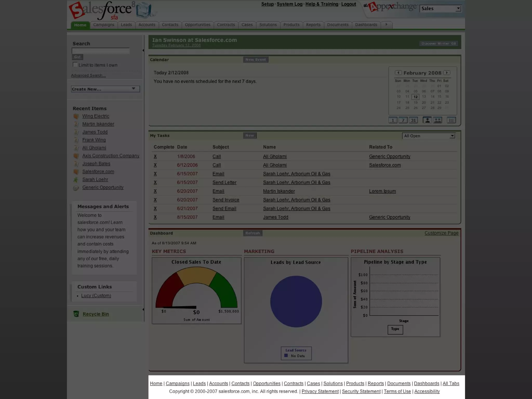Show multi-user calendar view icon
The width and height of the screenshot is (532, 399).
[437, 120]
